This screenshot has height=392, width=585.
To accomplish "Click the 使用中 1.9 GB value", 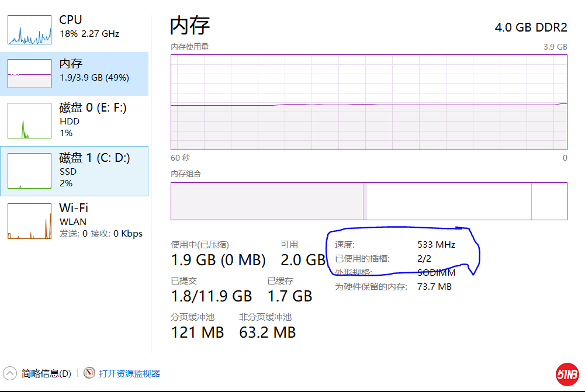I will [217, 260].
